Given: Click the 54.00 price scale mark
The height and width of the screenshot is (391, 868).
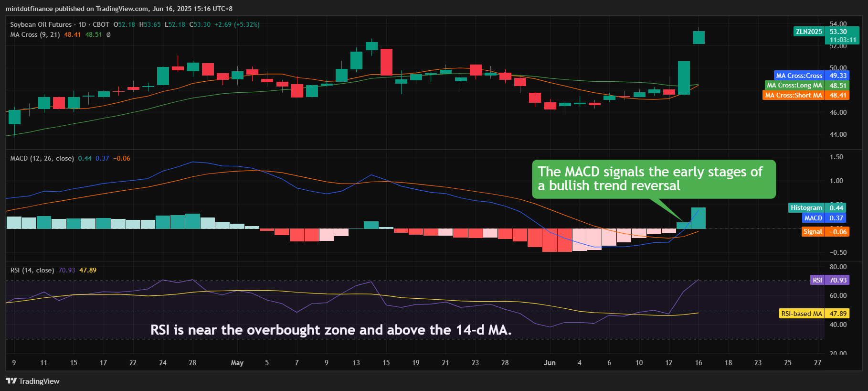Looking at the screenshot, I should 838,24.
